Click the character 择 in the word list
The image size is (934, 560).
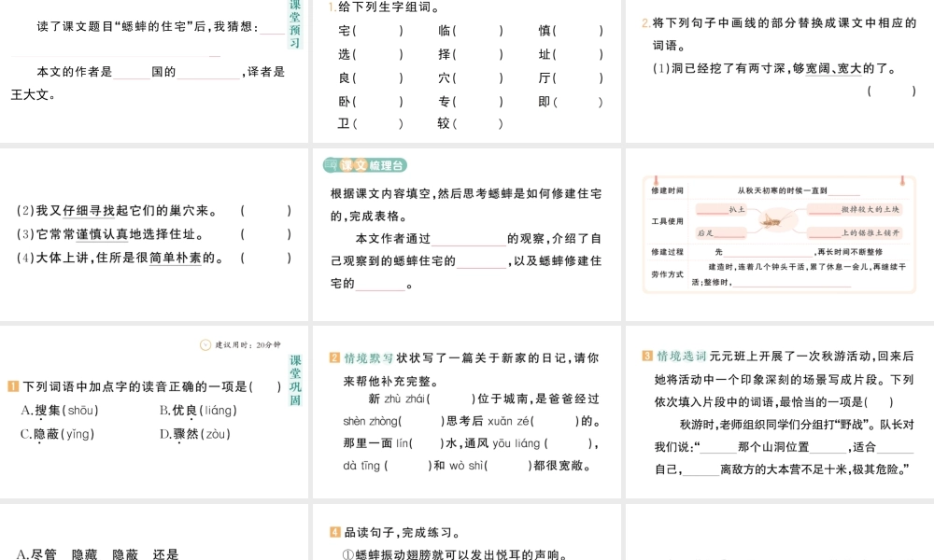point(445,54)
